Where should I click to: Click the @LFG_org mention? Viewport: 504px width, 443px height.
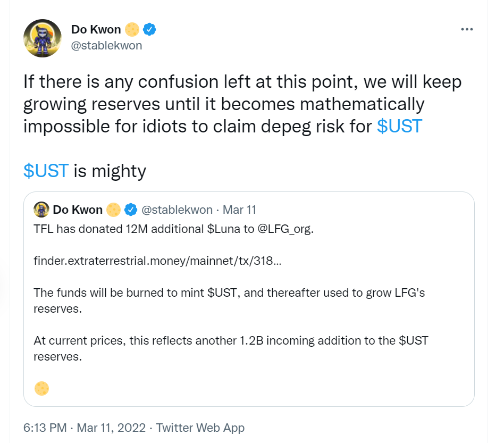coord(285,229)
